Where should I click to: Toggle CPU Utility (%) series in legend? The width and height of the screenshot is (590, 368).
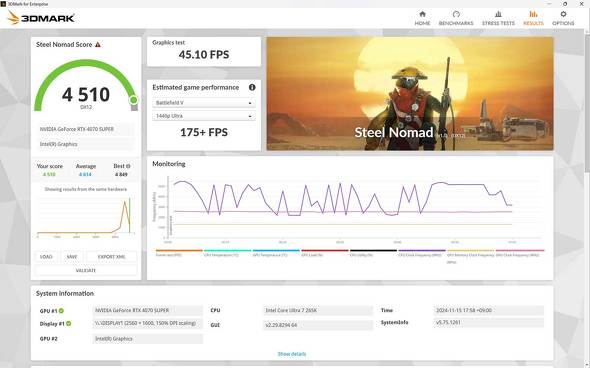(x=373, y=253)
